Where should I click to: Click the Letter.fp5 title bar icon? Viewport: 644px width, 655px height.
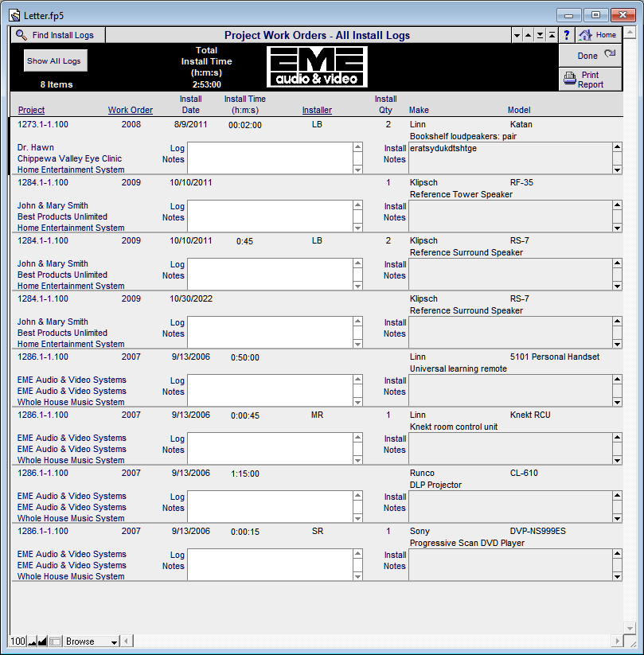(x=14, y=16)
